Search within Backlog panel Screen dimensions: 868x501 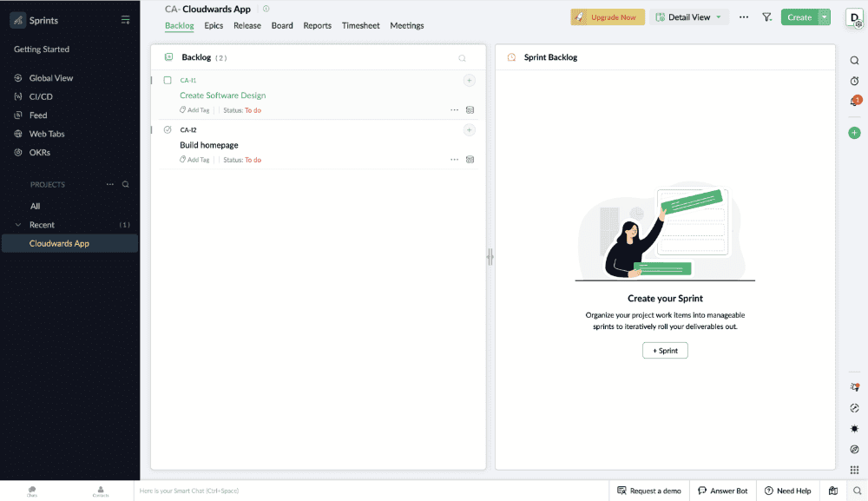pos(463,58)
